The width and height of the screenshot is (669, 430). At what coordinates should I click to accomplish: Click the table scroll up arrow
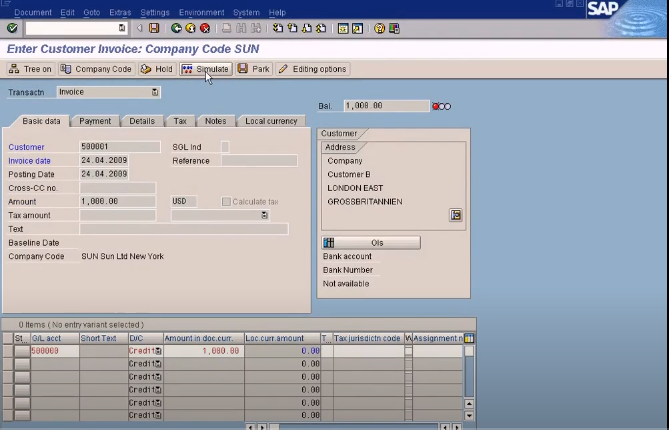(469, 403)
